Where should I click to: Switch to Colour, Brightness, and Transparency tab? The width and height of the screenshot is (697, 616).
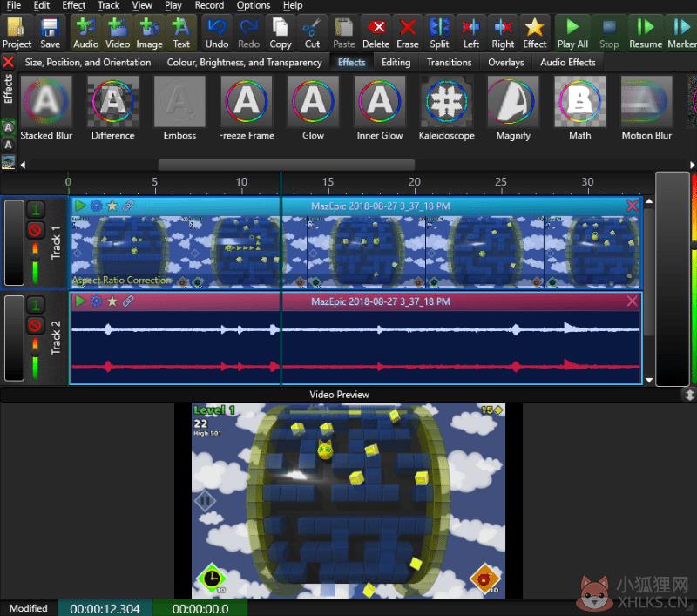pyautogui.click(x=244, y=62)
